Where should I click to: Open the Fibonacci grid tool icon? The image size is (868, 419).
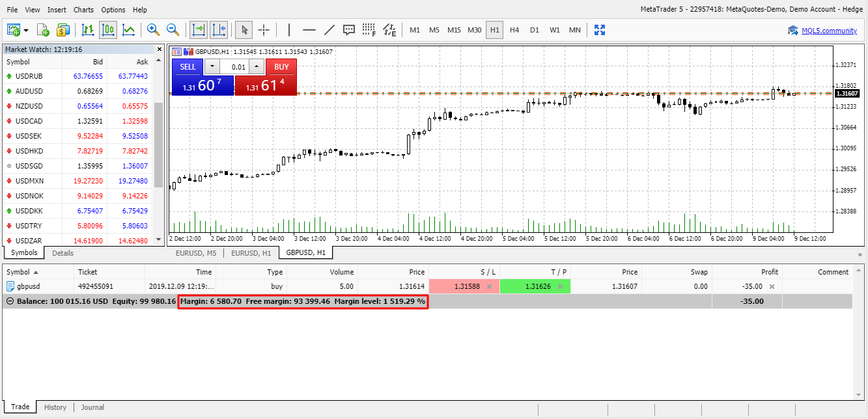click(369, 30)
